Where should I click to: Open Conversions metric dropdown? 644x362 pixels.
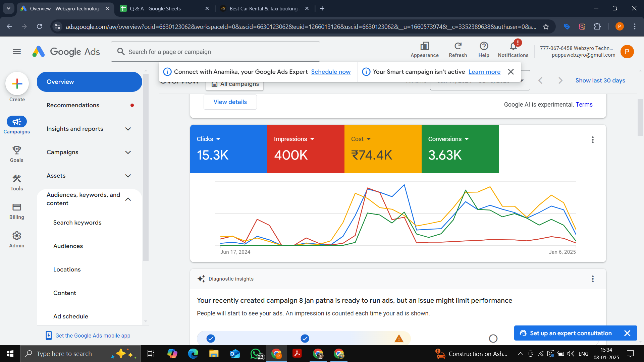[448, 139]
